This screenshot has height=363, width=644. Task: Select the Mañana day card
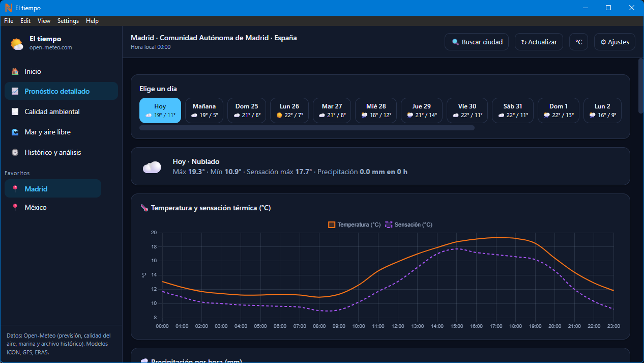pos(204,110)
